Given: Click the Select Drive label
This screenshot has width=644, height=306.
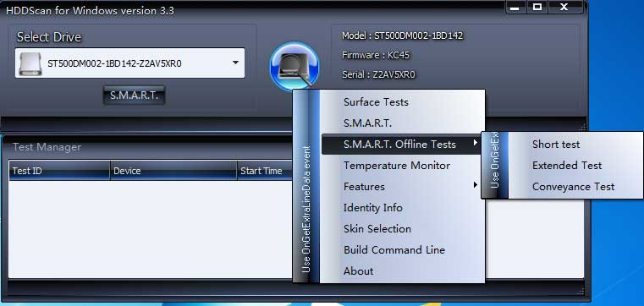Looking at the screenshot, I should (49, 37).
